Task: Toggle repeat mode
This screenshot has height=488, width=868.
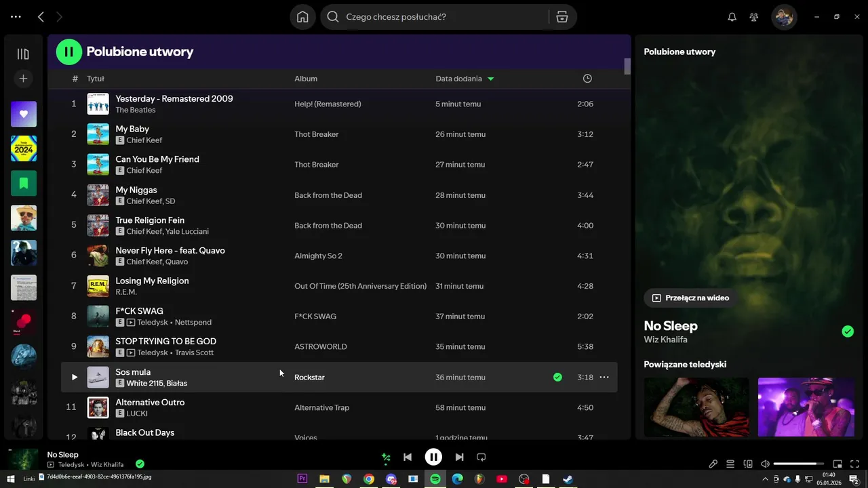Action: click(x=481, y=457)
